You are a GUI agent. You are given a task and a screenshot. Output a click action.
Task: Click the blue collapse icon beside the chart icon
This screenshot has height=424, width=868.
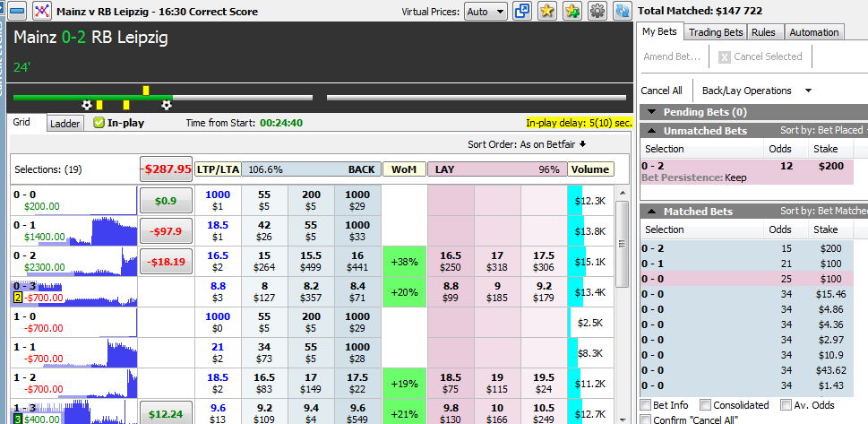pos(18,11)
